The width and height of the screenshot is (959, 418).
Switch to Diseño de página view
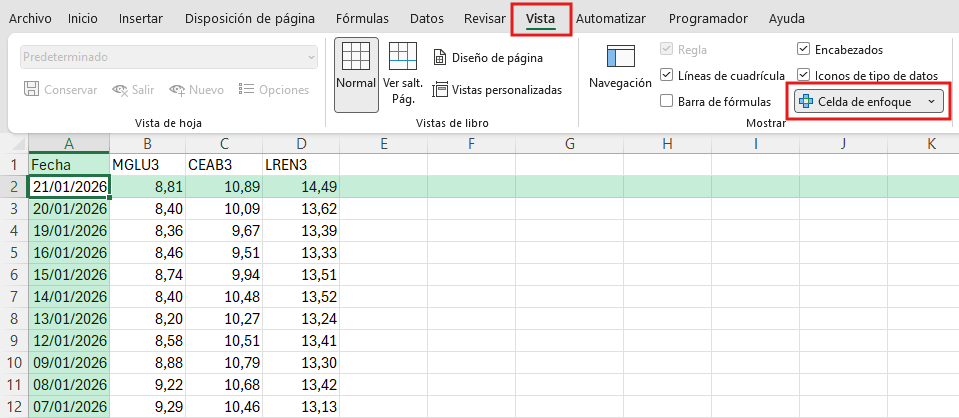pos(487,58)
